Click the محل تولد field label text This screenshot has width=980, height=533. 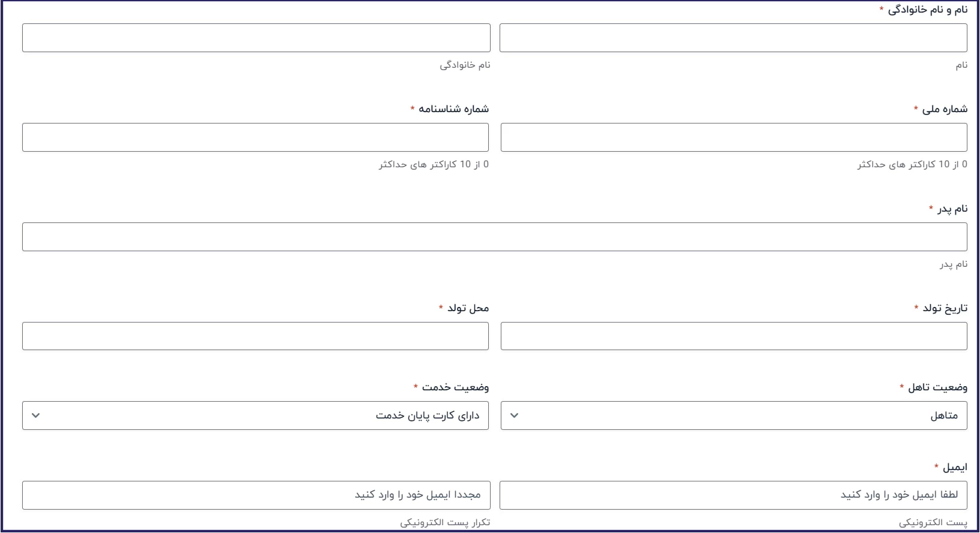[x=468, y=308]
